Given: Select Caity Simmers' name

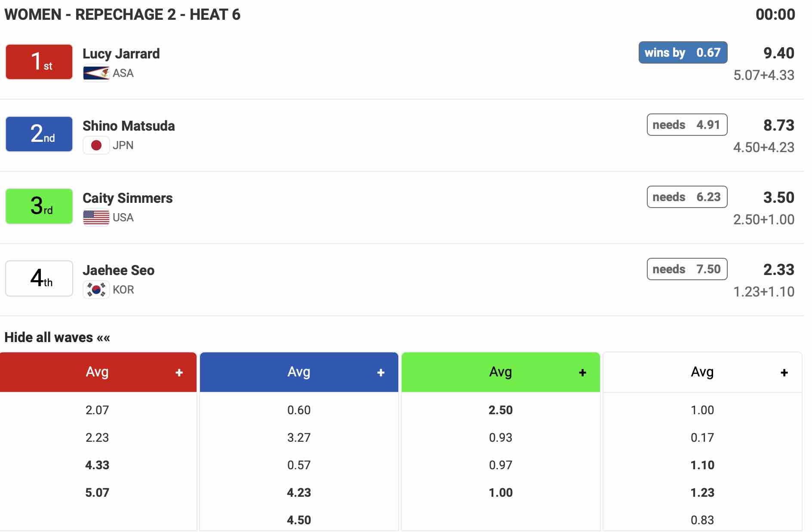Looking at the screenshot, I should click(127, 198).
